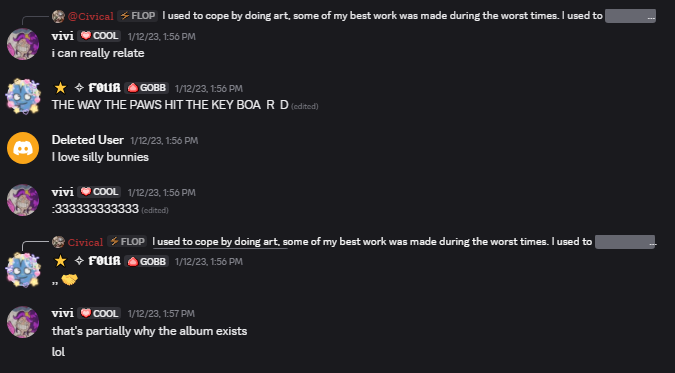Image resolution: width=675 pixels, height=373 pixels.
Task: Click the FLOP role tag in the second reply preview
Action: [127, 242]
